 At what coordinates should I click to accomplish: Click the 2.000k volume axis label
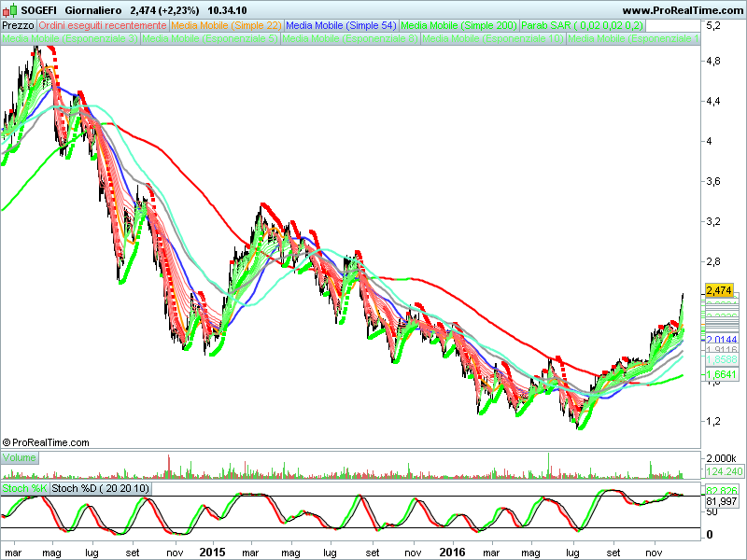tap(721, 458)
